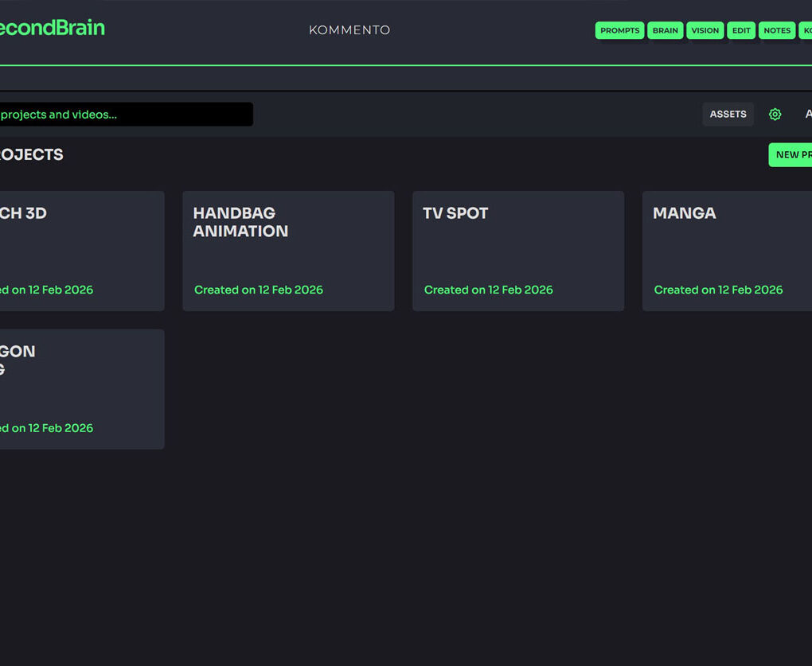Image resolution: width=812 pixels, height=666 pixels.
Task: Open the TV SPOT project
Action: pyautogui.click(x=518, y=251)
